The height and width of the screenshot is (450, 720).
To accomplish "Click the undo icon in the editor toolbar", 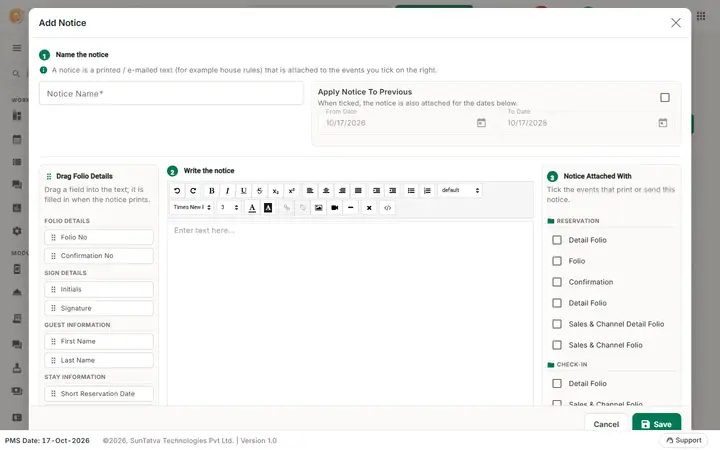I will (177, 191).
